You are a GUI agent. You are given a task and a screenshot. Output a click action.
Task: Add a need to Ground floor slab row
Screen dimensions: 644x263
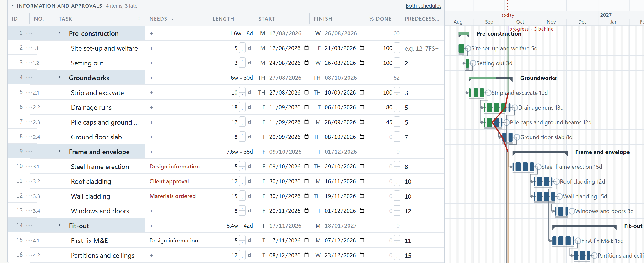coord(151,137)
